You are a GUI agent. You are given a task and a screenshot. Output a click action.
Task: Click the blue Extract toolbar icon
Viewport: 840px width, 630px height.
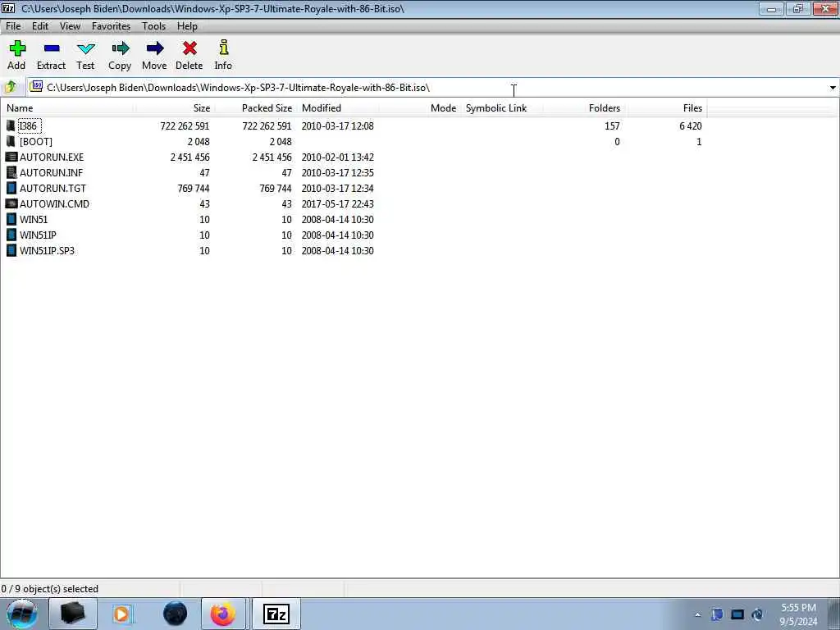(52, 48)
